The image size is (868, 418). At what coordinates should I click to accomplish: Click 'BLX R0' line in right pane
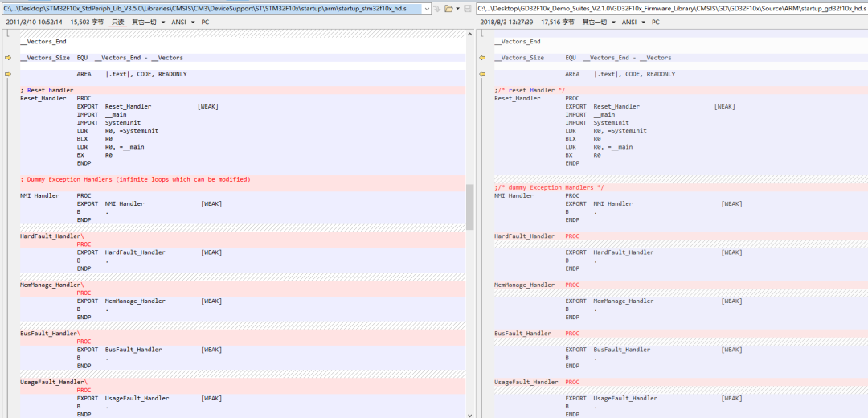pos(583,138)
